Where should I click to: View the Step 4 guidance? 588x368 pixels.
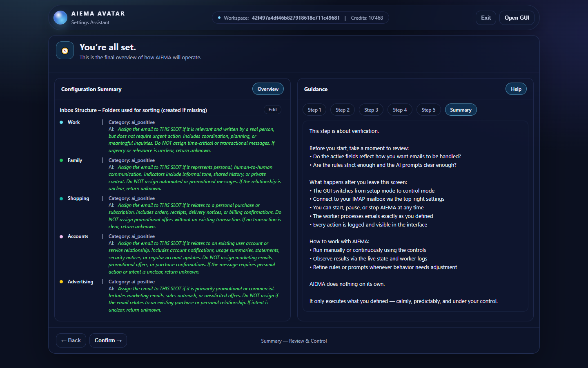[x=400, y=110]
